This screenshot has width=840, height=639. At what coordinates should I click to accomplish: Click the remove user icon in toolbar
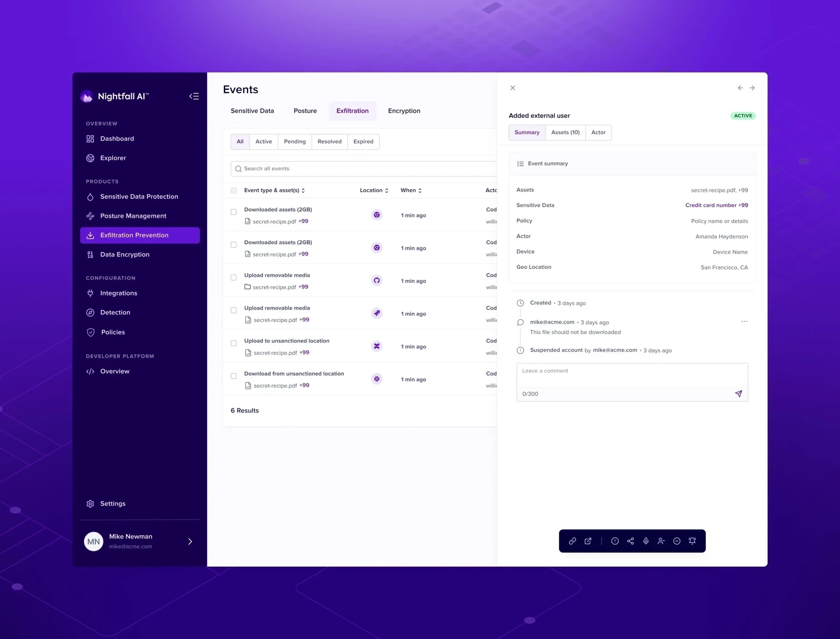point(661,541)
